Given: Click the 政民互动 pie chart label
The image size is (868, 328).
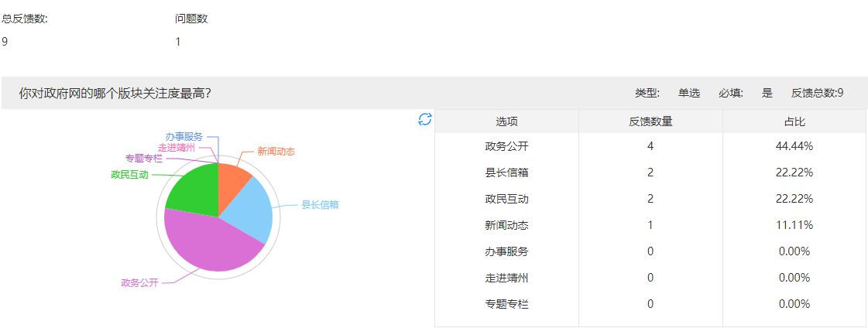Looking at the screenshot, I should (x=129, y=175).
